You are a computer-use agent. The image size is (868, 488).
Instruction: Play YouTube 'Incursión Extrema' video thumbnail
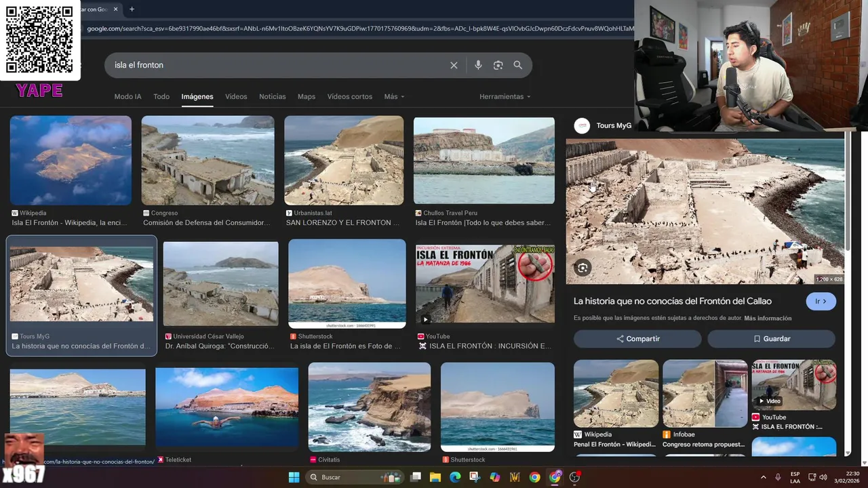[486, 284]
